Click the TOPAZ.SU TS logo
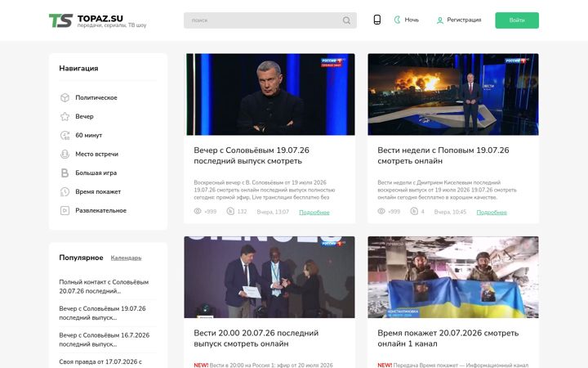The image size is (588, 368). coord(97,20)
